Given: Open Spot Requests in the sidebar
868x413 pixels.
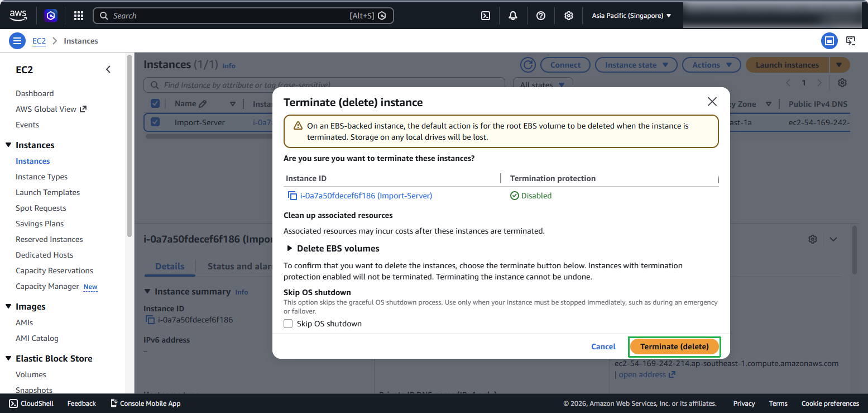Looking at the screenshot, I should [x=41, y=208].
